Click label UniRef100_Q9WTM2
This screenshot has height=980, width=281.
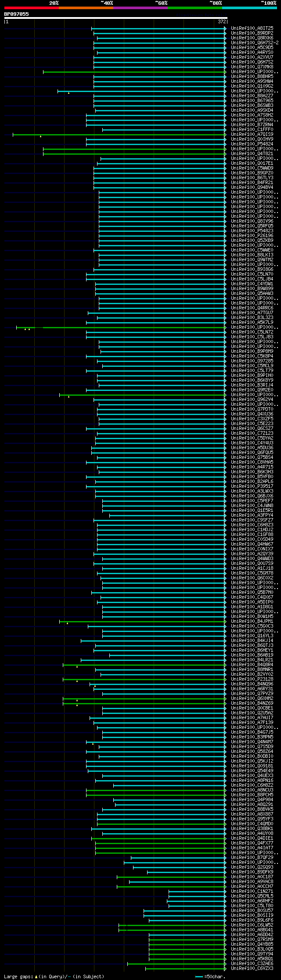[x=252, y=259]
